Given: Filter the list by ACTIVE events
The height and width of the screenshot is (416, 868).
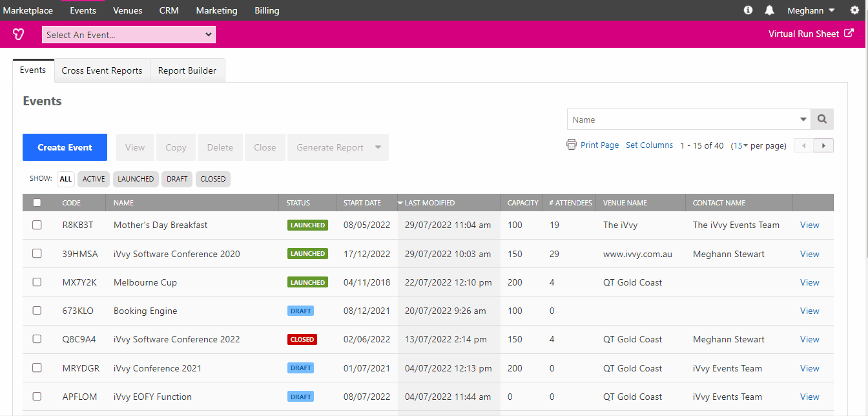Looking at the screenshot, I should point(94,179).
